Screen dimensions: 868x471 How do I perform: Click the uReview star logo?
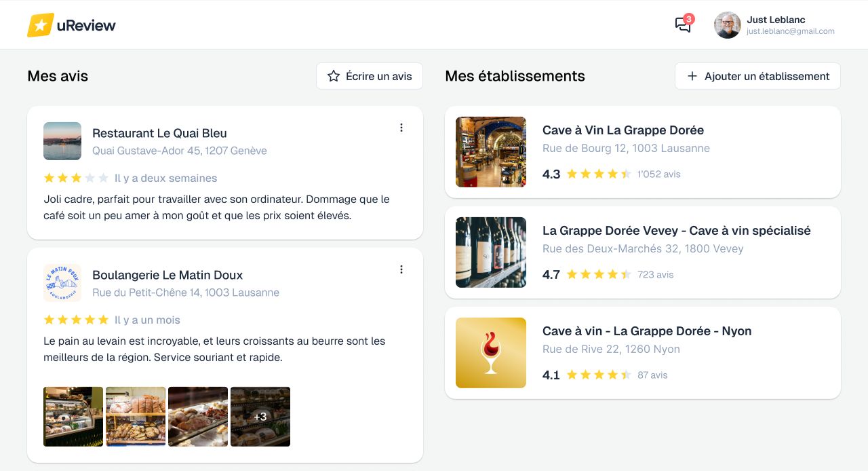point(41,25)
